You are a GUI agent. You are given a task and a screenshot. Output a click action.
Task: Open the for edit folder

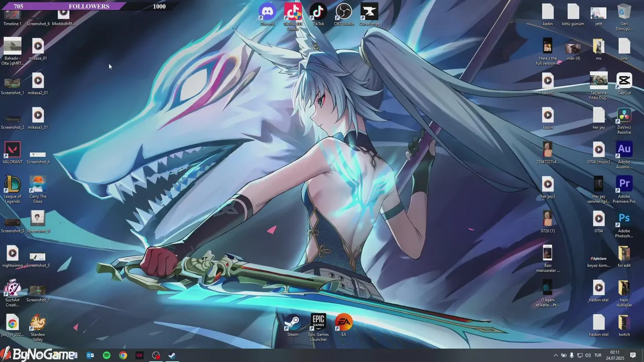click(624, 256)
